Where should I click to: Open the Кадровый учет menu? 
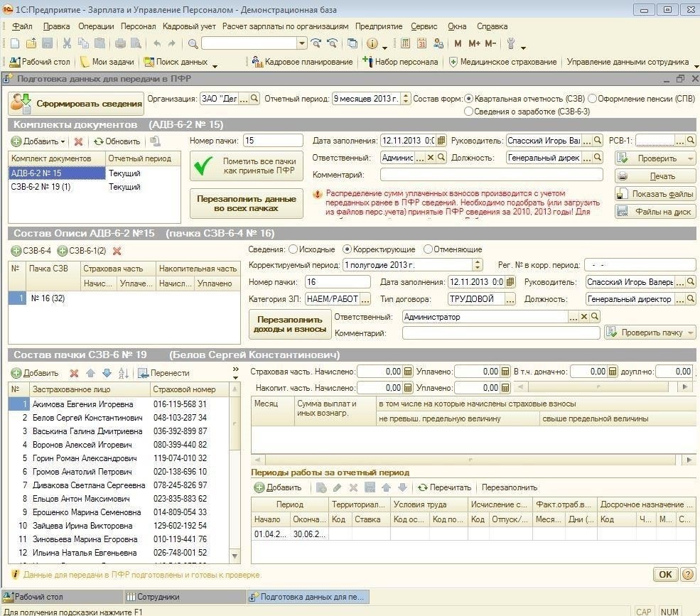189,26
